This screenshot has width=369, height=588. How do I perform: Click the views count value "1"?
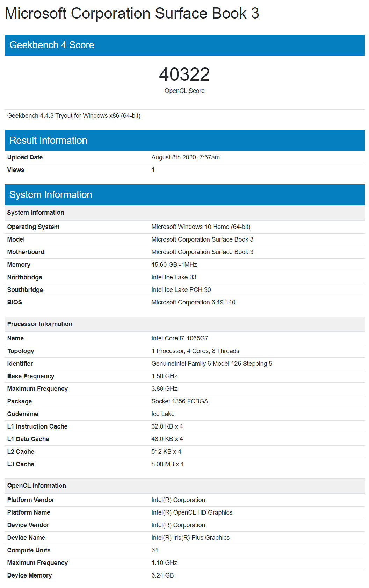coord(153,170)
